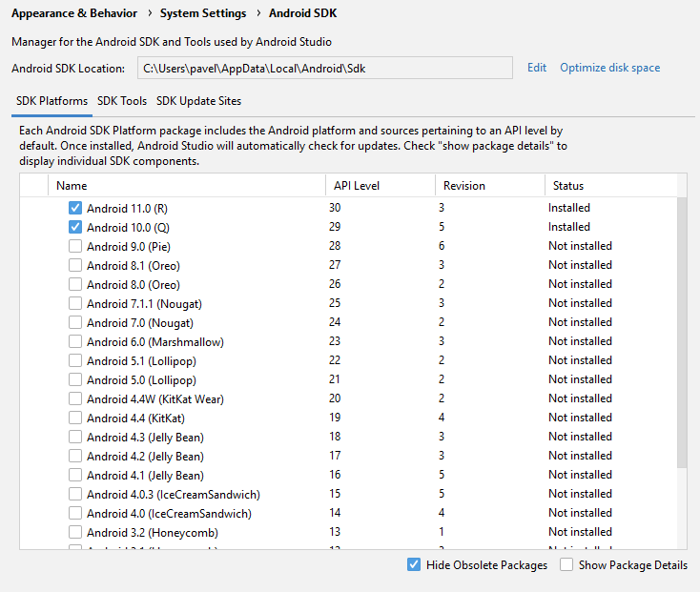Check the Android 7.1.1 (Nougat) checkbox

75,303
